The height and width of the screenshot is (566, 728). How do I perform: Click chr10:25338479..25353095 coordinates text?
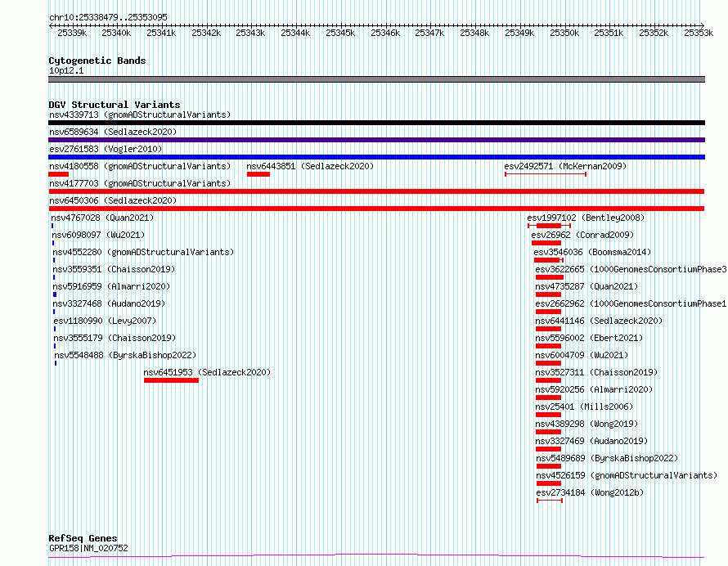(x=108, y=18)
